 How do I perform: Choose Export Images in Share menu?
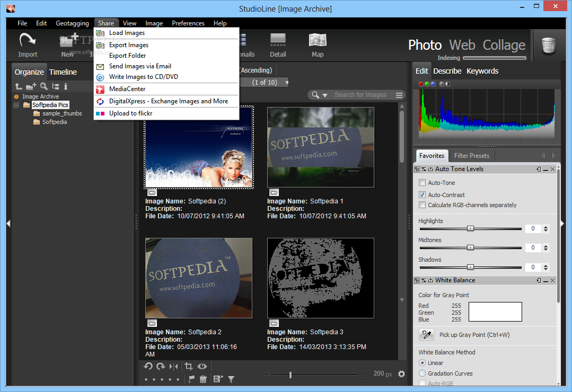pos(166,45)
